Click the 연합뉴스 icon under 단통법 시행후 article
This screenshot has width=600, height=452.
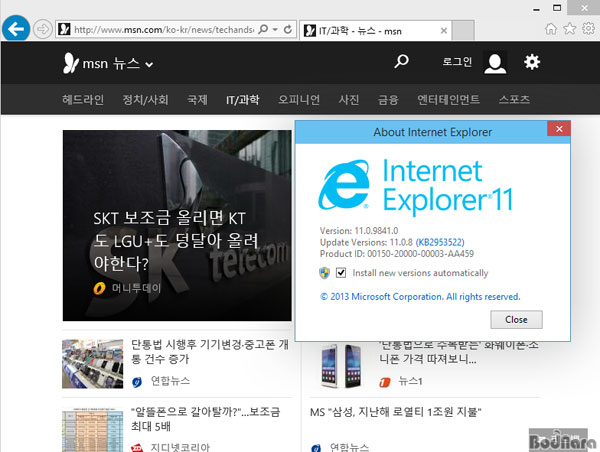137,382
